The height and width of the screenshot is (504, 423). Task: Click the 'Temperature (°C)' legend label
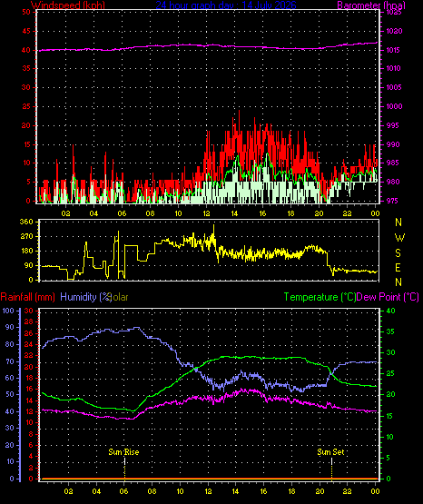(x=320, y=297)
